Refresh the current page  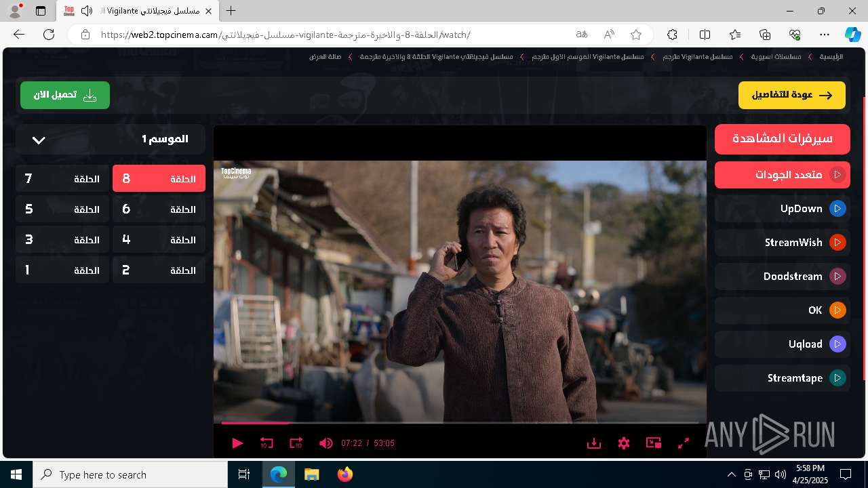tap(49, 35)
